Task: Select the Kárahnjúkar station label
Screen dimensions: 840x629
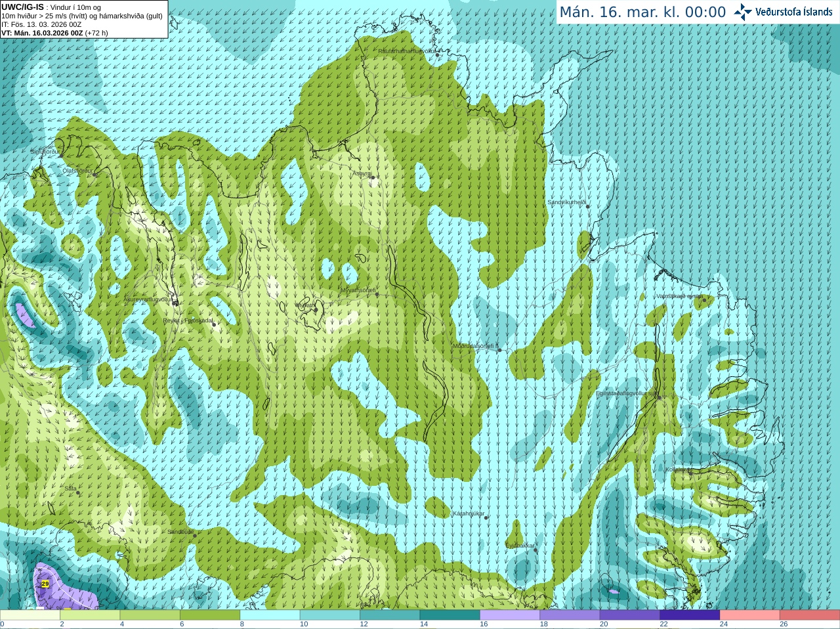Action: click(469, 513)
